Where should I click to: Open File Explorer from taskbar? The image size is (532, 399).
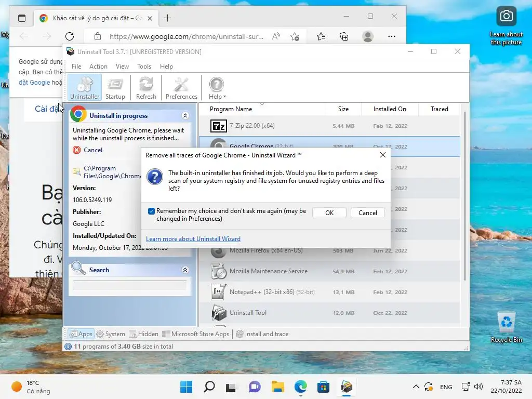[x=278, y=387]
